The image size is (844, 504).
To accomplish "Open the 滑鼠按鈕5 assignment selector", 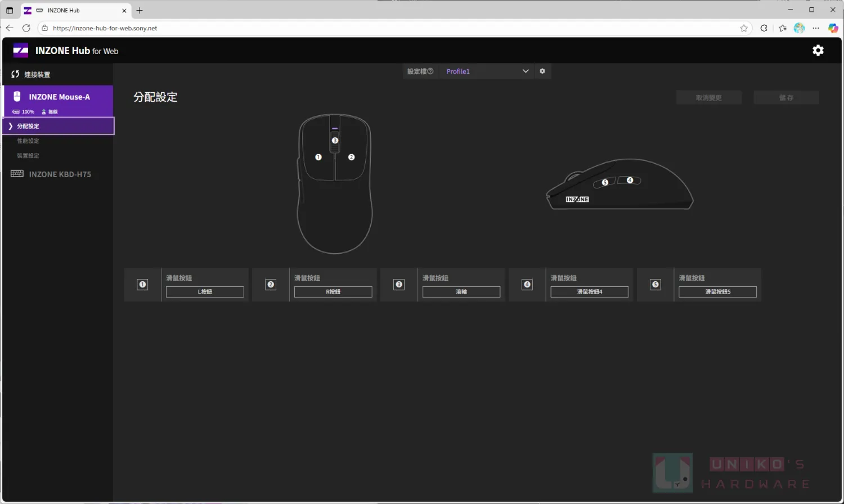I will coord(717,292).
